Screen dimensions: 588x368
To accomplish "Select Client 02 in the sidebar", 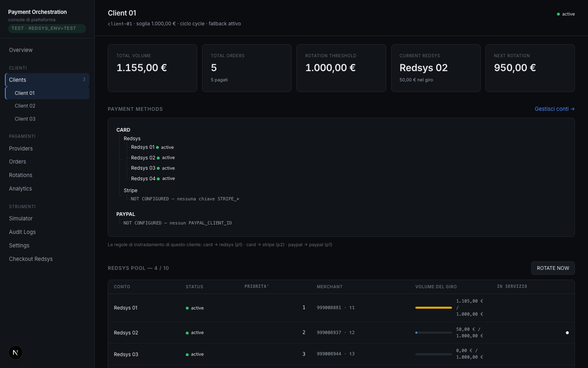I will 47,106.
